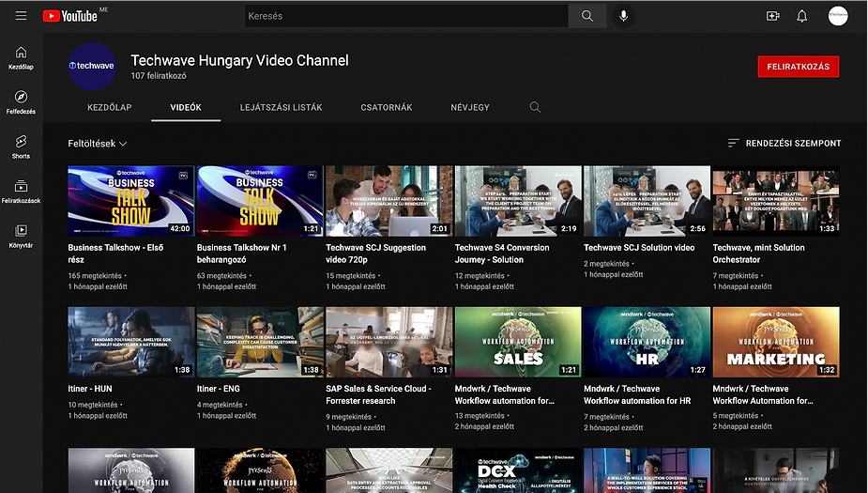Open Business Talkshow - Első rész thumbnail
The height and width of the screenshot is (493, 868).
coord(130,201)
